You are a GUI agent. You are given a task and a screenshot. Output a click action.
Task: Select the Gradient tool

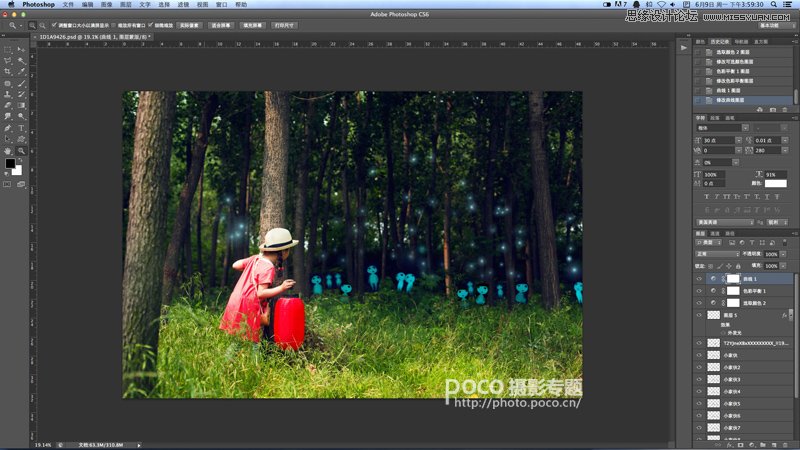pos(21,106)
